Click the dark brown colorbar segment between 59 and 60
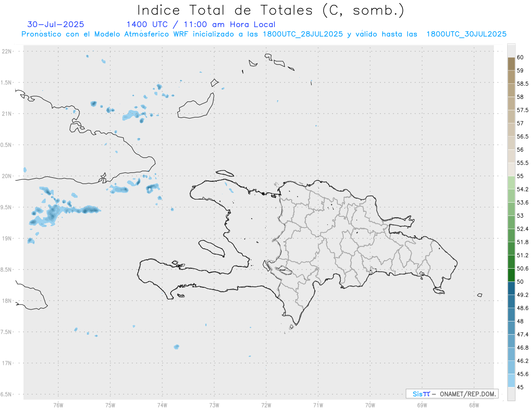Image resolution: width=532 pixels, height=411 pixels. (x=511, y=64)
